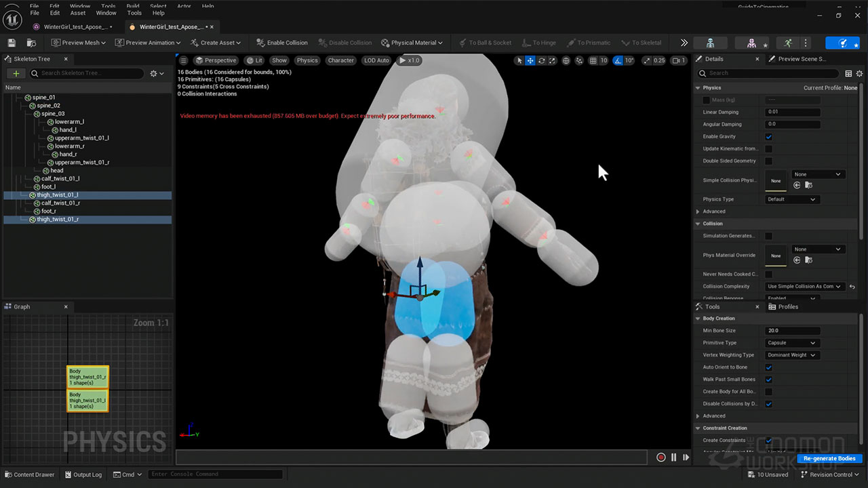The height and width of the screenshot is (488, 868).
Task: Open the viewport hamburger options menu
Action: tap(183, 60)
